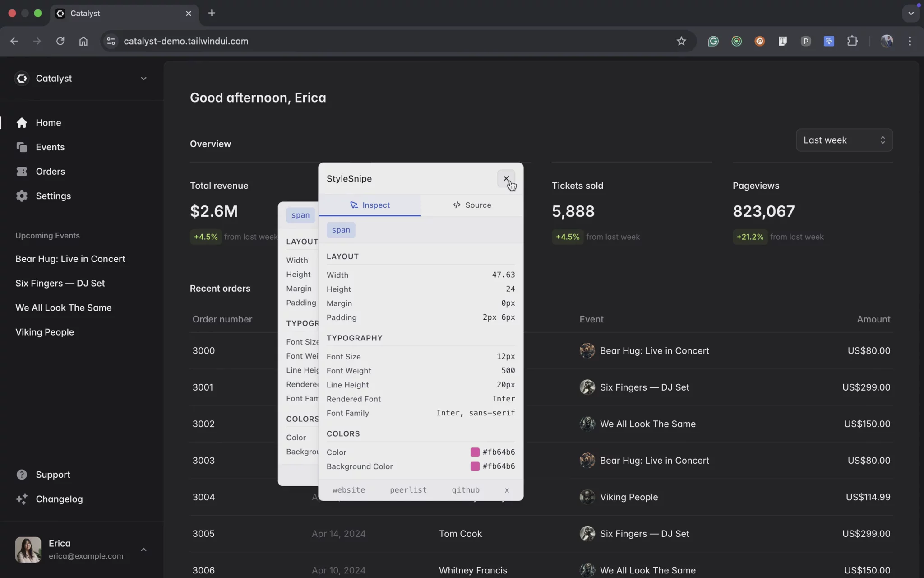Screen dimensions: 924x578
Task: Click the pink Background Color swatch
Action: [x=475, y=466]
